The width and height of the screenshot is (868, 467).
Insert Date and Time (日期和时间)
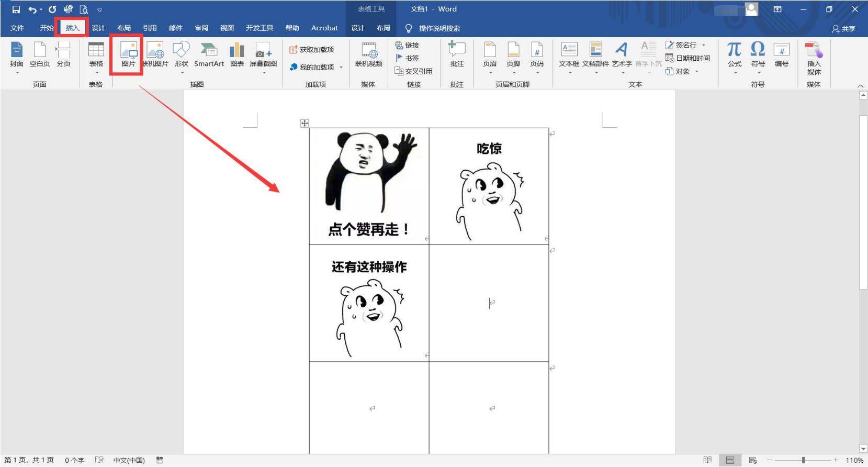(x=687, y=58)
